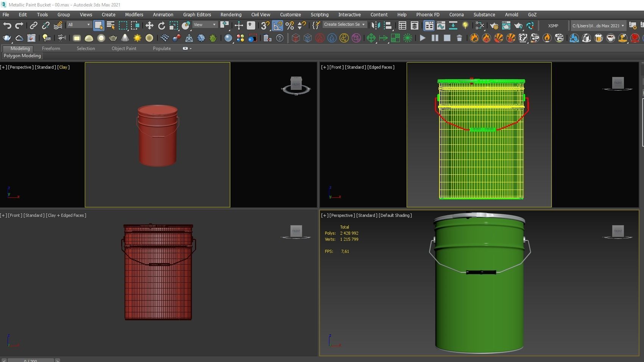This screenshot has height=362, width=644.
Task: Expand the Create Selection Set dropdown
Action: click(x=345, y=24)
